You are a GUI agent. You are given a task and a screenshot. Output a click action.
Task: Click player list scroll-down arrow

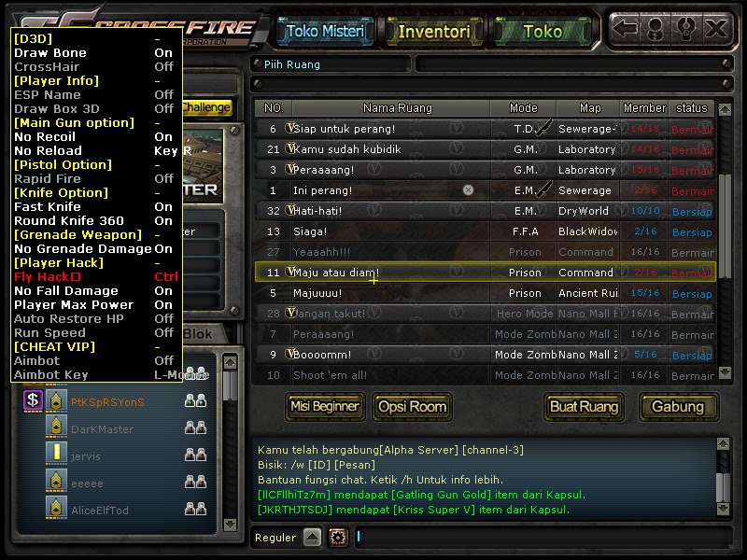tap(230, 525)
